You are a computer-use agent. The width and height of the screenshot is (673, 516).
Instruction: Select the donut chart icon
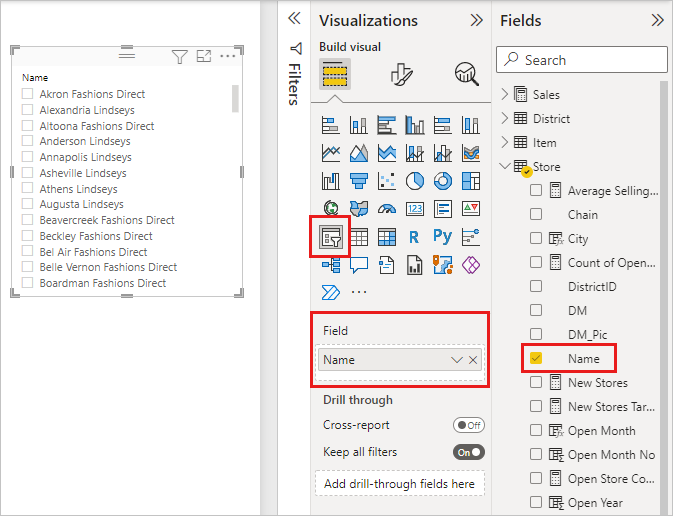[443, 181]
